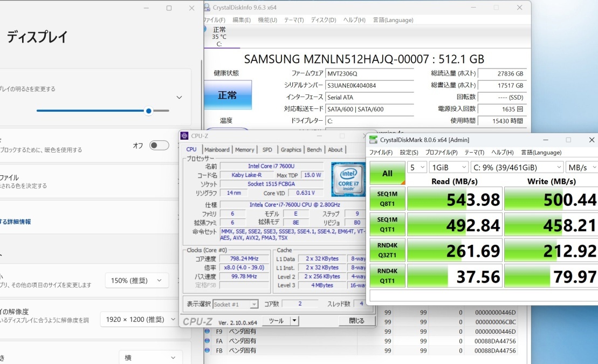Click the CrystalDiskInfo title bar app icon
This screenshot has height=364, width=598.
pyautogui.click(x=207, y=8)
